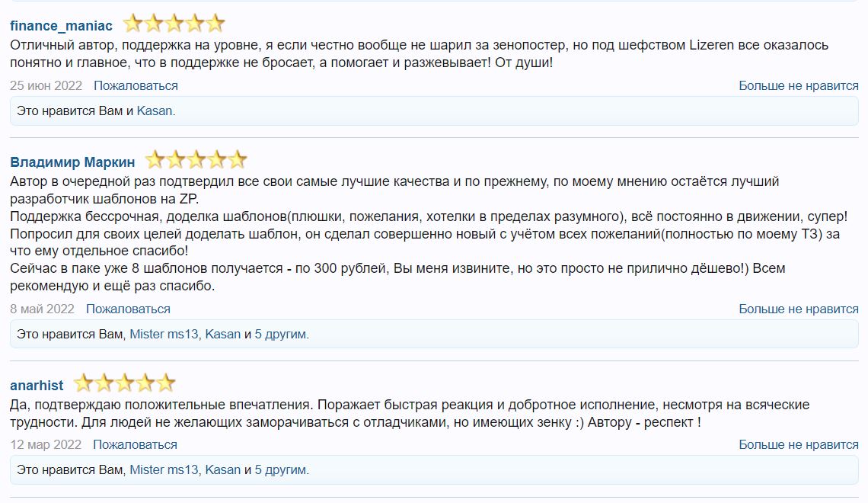This screenshot has height=503, width=868.
Task: Open Mister ms13 under anarhist's review
Action: [164, 470]
